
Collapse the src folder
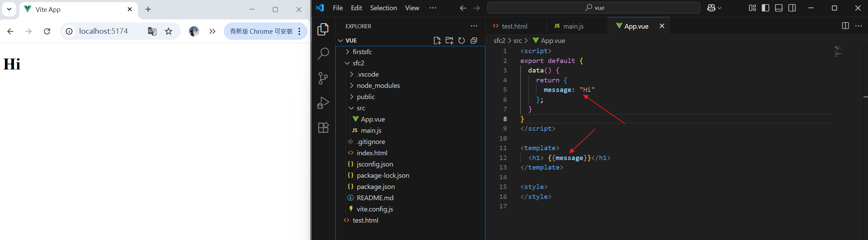pyautogui.click(x=361, y=108)
